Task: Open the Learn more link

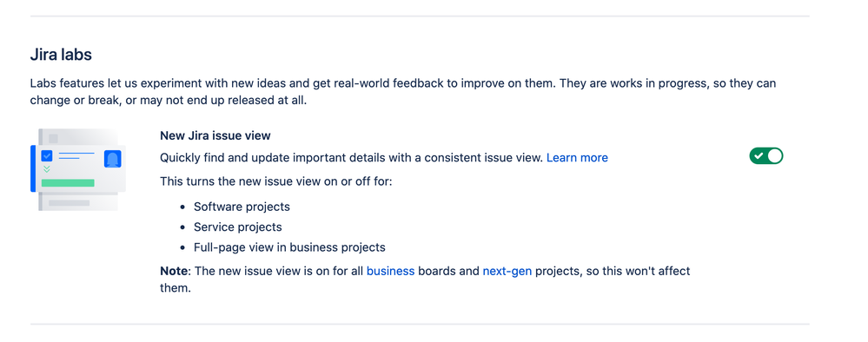Action: pos(577,158)
